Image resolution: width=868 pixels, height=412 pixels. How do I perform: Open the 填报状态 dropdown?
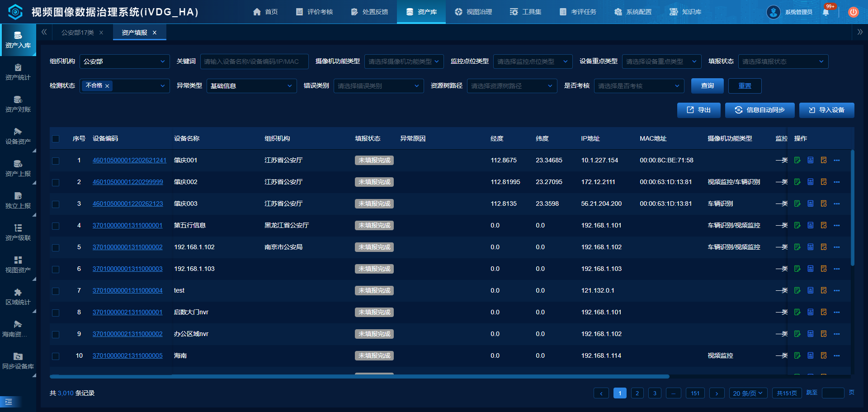783,62
